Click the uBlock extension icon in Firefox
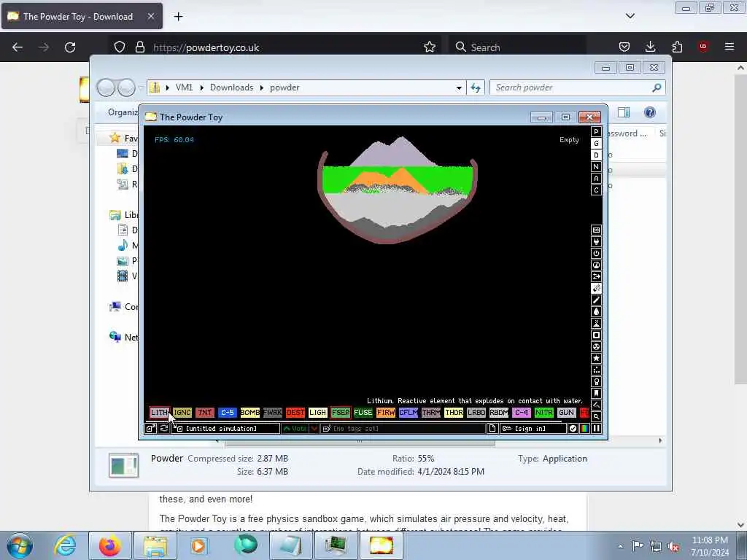Image resolution: width=747 pixels, height=560 pixels. click(703, 47)
